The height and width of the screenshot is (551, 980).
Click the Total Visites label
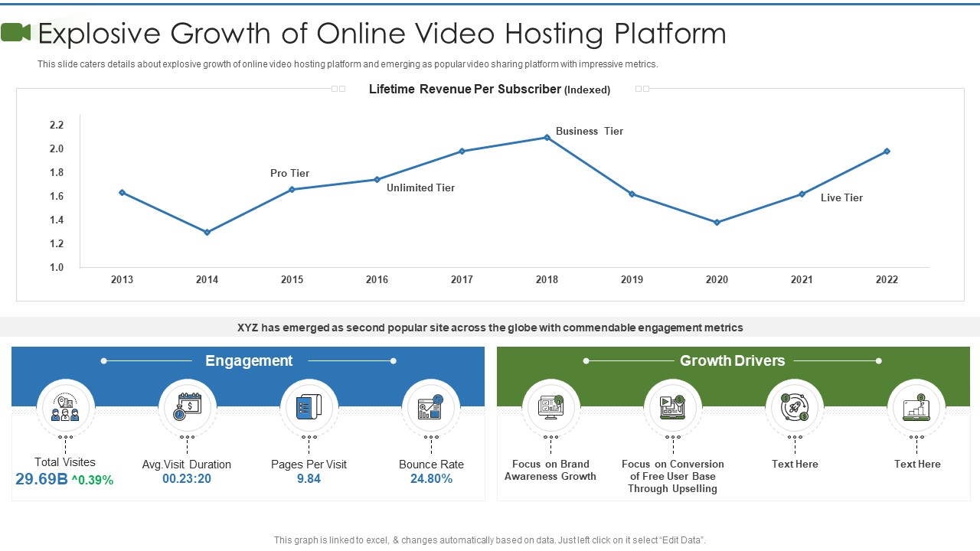65,462
